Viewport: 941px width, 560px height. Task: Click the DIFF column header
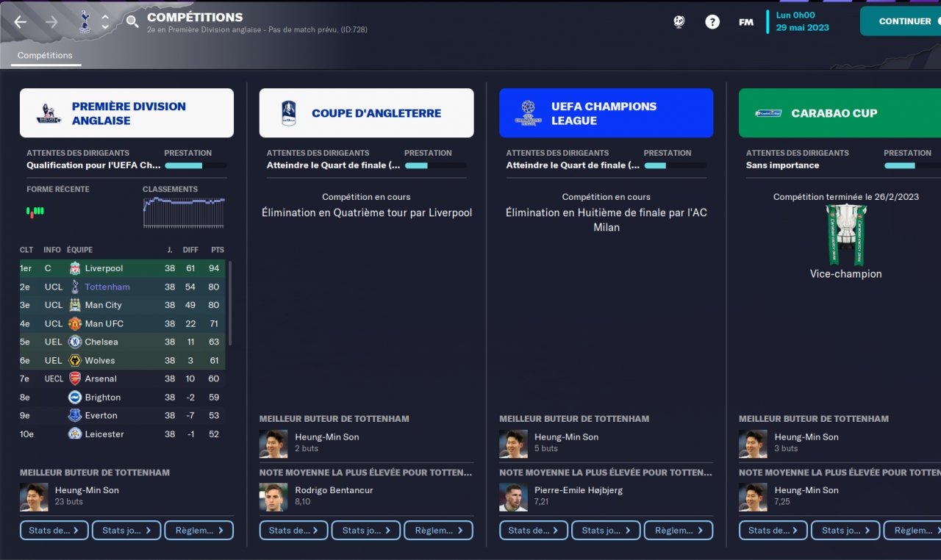point(190,250)
